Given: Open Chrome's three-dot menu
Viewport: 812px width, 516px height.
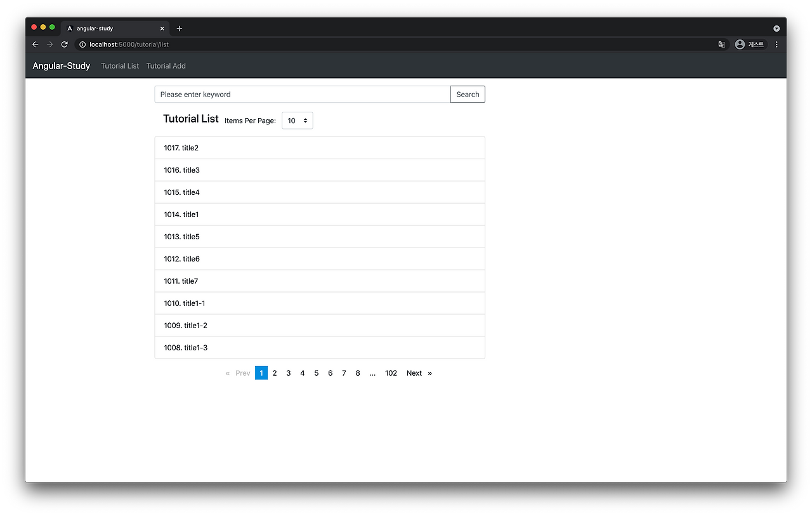Looking at the screenshot, I should point(776,44).
